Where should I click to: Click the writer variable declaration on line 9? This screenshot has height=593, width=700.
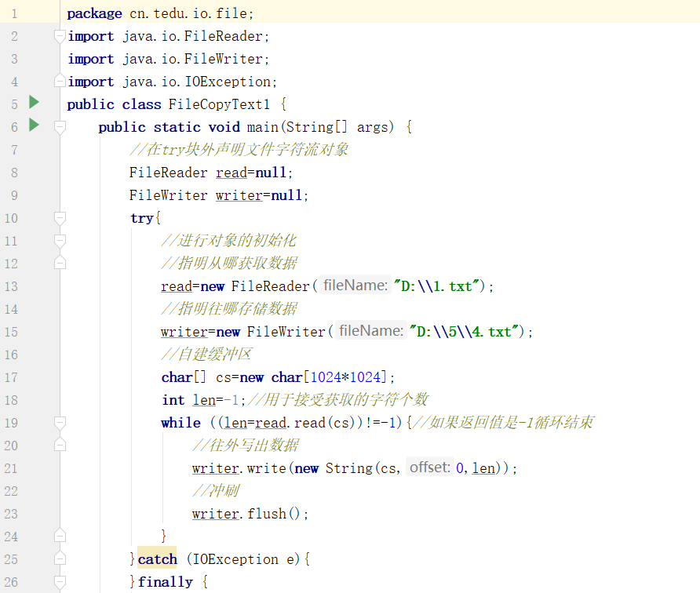[239, 195]
